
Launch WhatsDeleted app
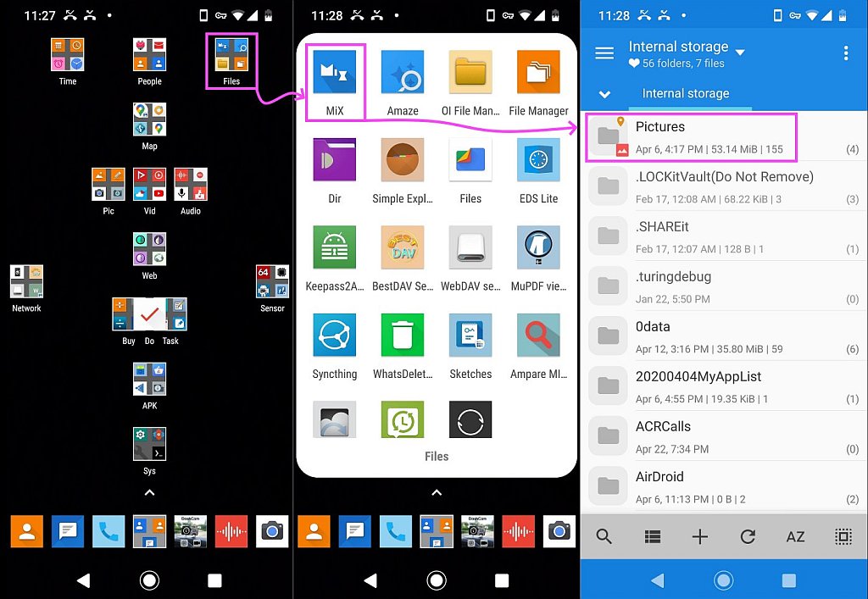403,336
